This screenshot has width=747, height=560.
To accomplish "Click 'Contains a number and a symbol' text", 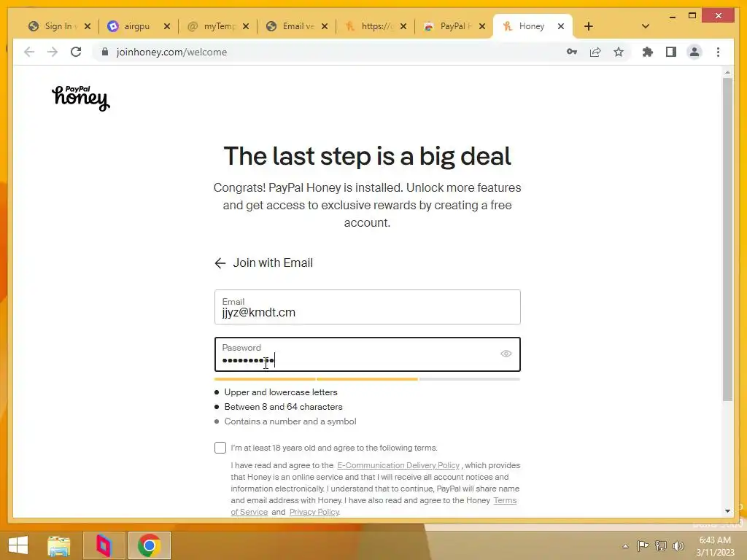I will pos(290,421).
